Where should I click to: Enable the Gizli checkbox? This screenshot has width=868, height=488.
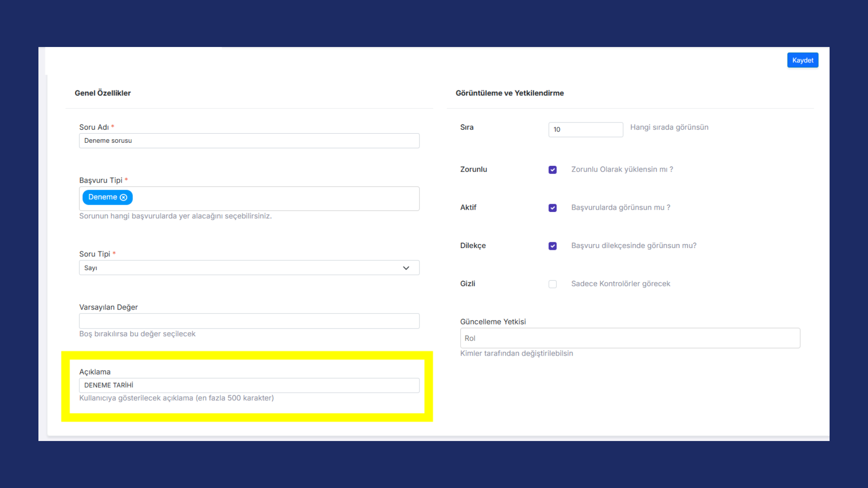point(552,284)
